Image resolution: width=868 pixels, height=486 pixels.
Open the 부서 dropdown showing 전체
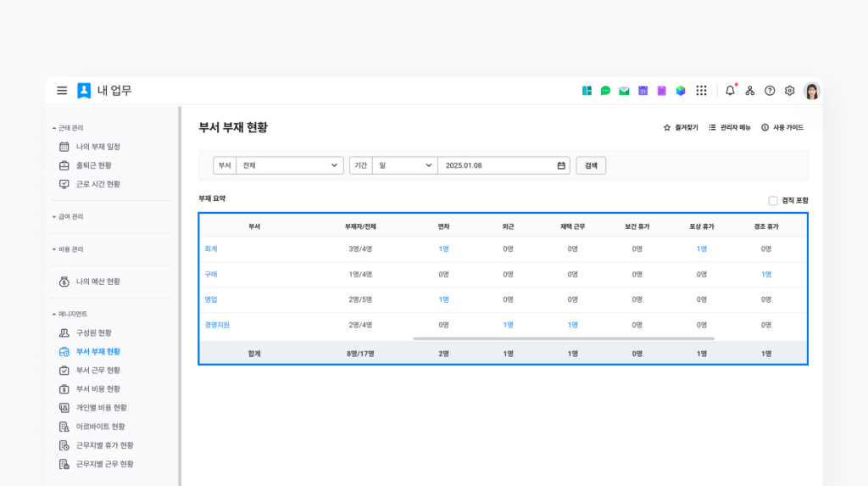290,165
